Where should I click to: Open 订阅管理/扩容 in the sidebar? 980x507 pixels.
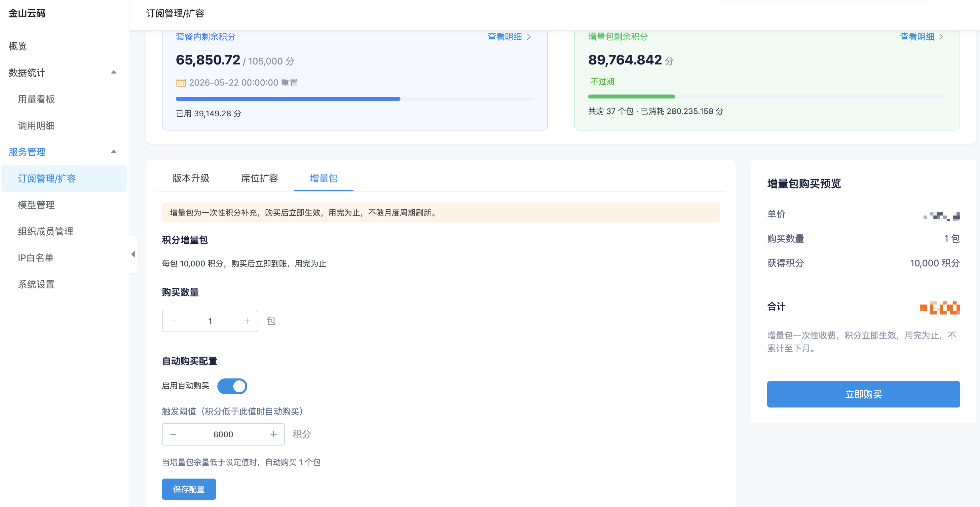pos(63,178)
